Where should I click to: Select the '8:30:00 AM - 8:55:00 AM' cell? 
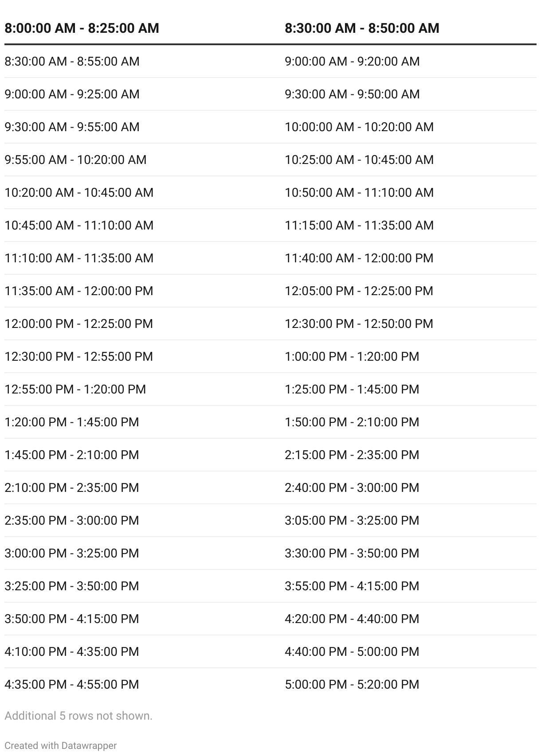(x=72, y=61)
